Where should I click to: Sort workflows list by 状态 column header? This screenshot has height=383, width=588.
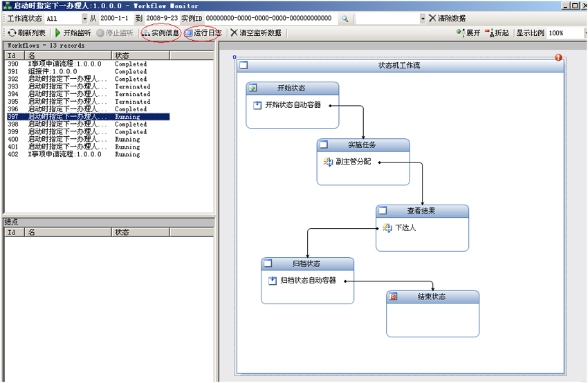click(141, 55)
